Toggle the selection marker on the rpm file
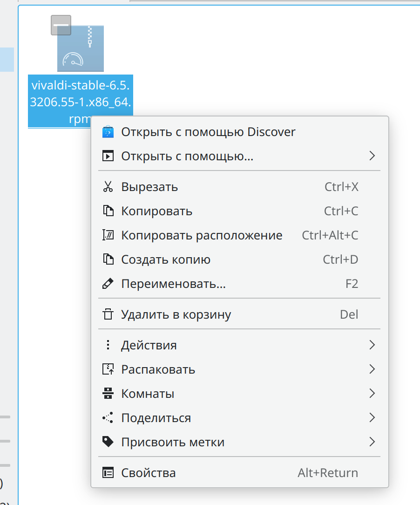 61,25
